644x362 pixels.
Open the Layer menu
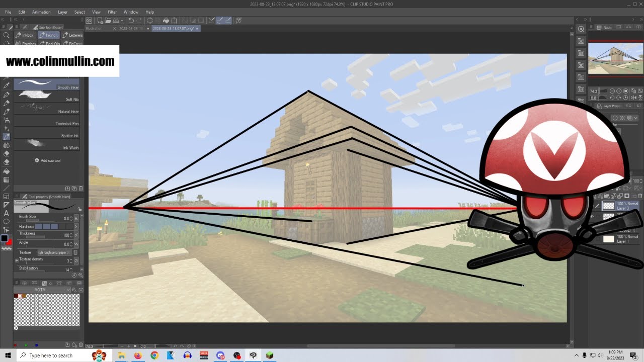(x=62, y=12)
